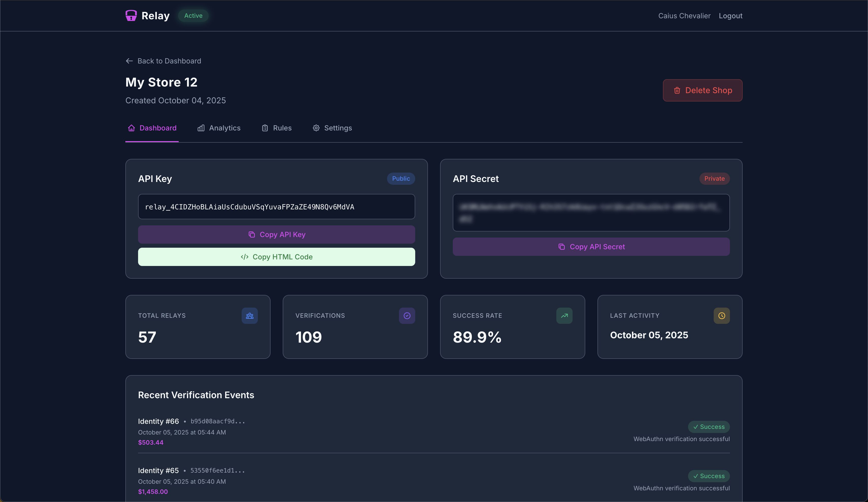Image resolution: width=868 pixels, height=502 pixels.
Task: Click the API Key text field
Action: click(x=276, y=207)
